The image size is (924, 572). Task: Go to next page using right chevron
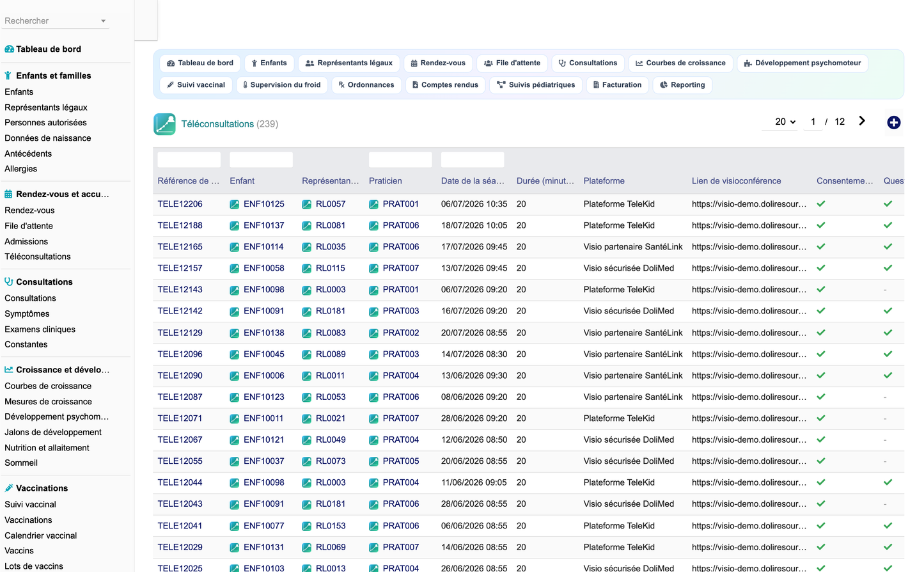pos(862,121)
